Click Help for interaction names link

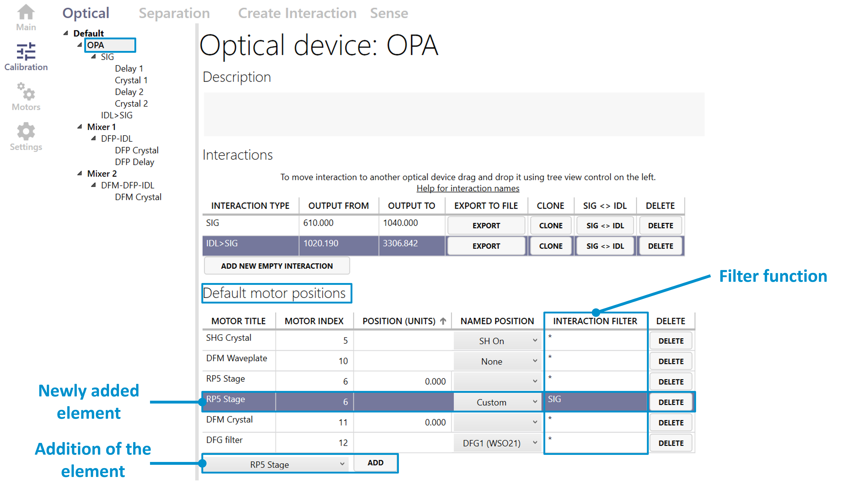point(467,188)
